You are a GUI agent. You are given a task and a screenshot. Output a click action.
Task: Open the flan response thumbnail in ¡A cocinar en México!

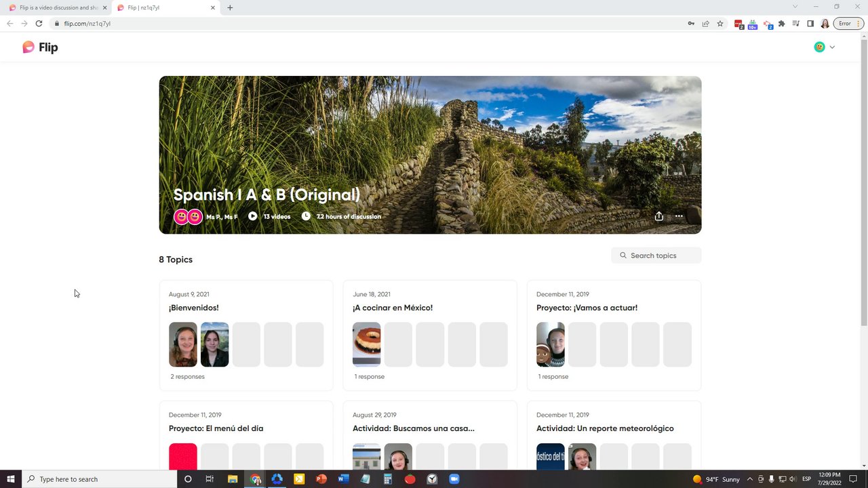pyautogui.click(x=367, y=344)
